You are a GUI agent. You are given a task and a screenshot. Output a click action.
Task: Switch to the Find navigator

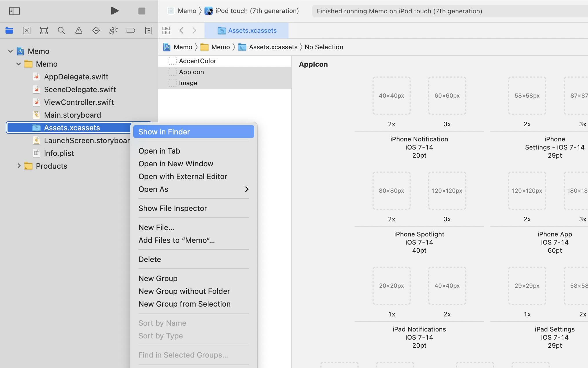tap(61, 30)
